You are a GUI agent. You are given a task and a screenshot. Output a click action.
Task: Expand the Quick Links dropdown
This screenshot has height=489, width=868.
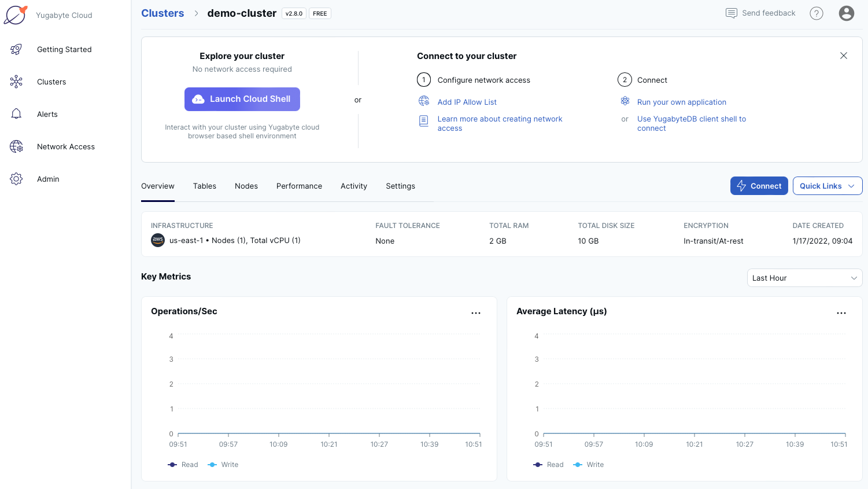click(828, 186)
